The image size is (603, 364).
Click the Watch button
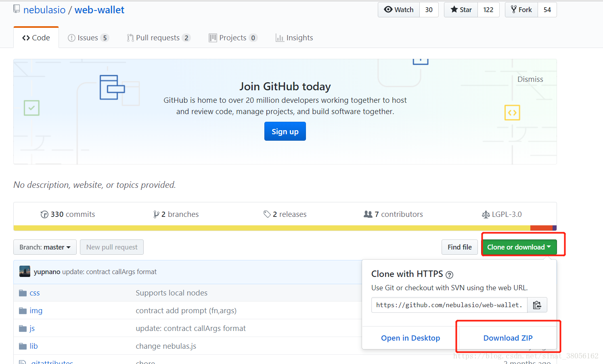pyautogui.click(x=399, y=10)
